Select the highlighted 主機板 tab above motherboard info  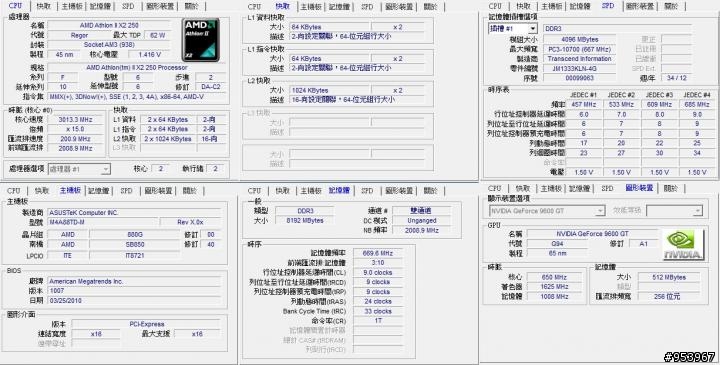pos(70,190)
